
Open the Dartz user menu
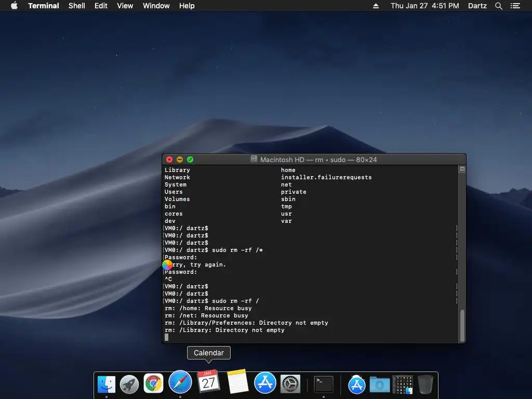click(x=477, y=6)
